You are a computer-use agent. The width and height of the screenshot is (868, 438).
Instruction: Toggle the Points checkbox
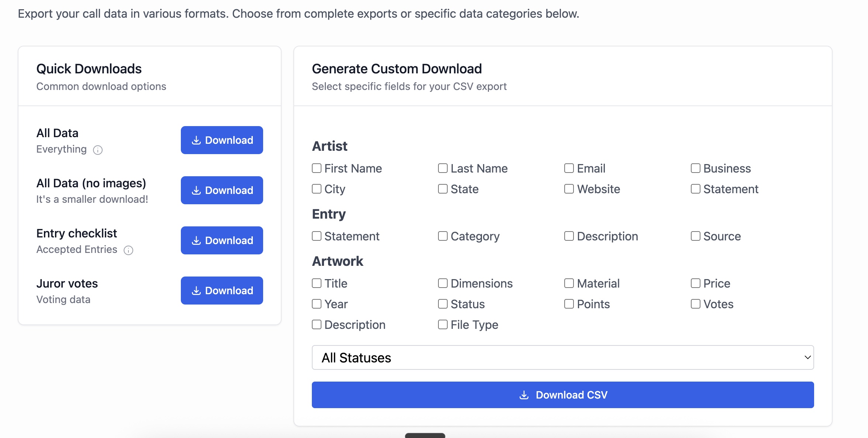click(569, 304)
